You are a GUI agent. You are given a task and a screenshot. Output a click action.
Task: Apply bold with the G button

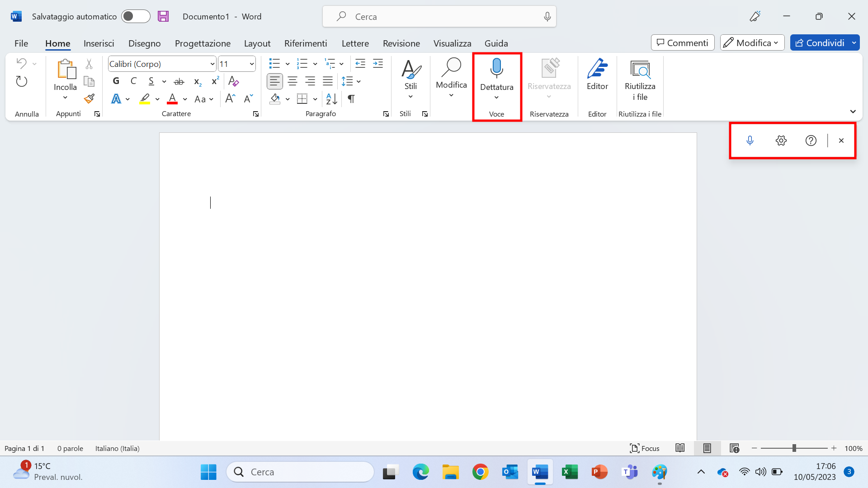pyautogui.click(x=116, y=81)
